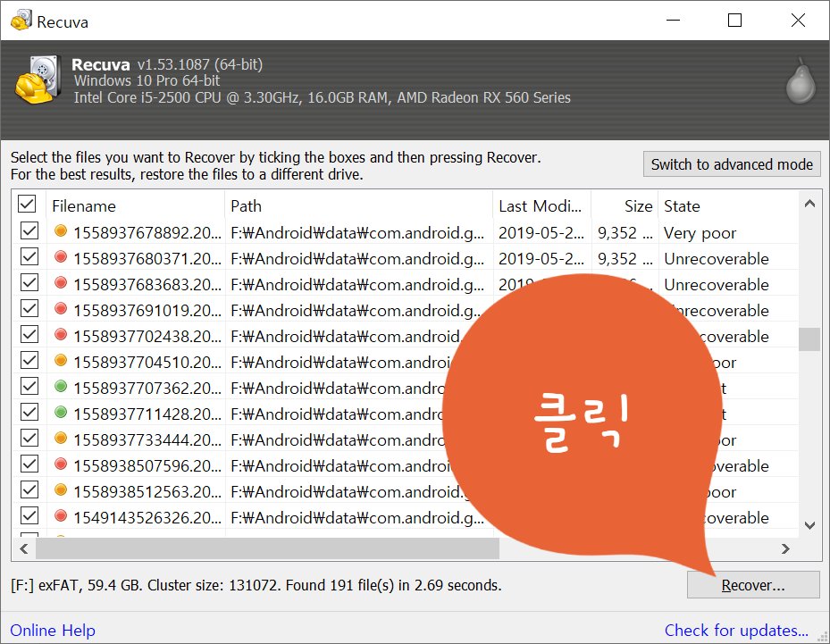This screenshot has width=830, height=644.
Task: Click 'Unrecoverable' state of 1558937680371.20
Action: 717,259
